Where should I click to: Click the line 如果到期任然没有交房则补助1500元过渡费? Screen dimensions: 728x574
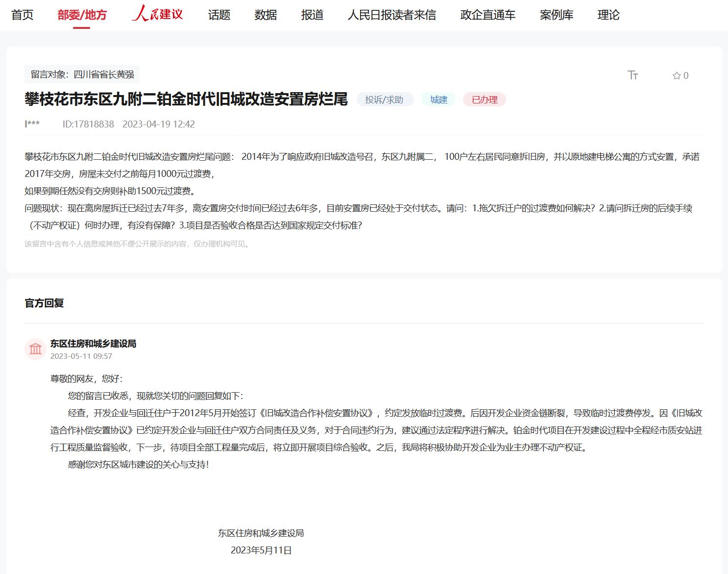coord(110,191)
